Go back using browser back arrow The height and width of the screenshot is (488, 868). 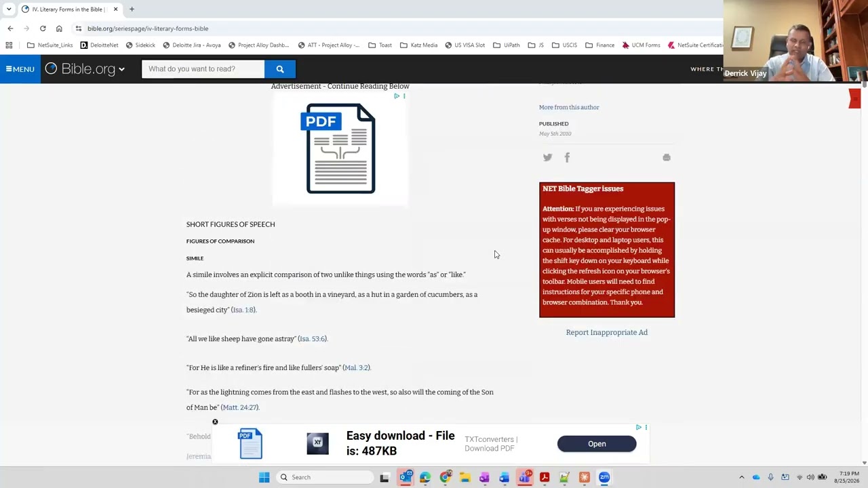(x=10, y=28)
